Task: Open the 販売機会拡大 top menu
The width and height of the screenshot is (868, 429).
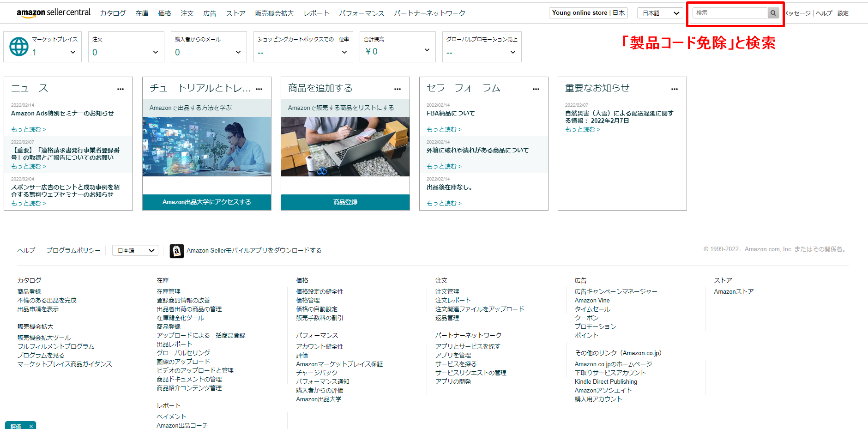Action: click(x=274, y=13)
